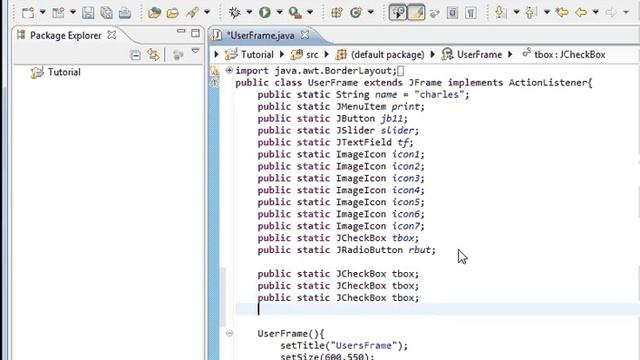Click the line declaring JRadioButton rbut
This screenshot has width=640, height=360.
[x=347, y=250]
